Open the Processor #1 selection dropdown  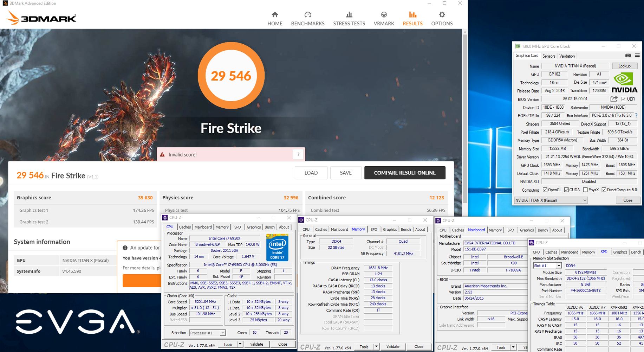(207, 333)
